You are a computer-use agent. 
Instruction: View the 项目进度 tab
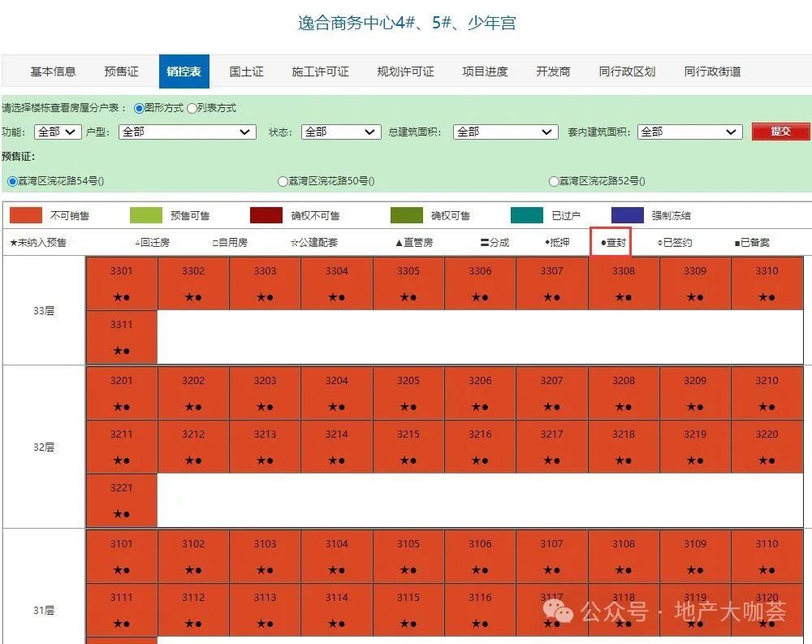(x=486, y=71)
